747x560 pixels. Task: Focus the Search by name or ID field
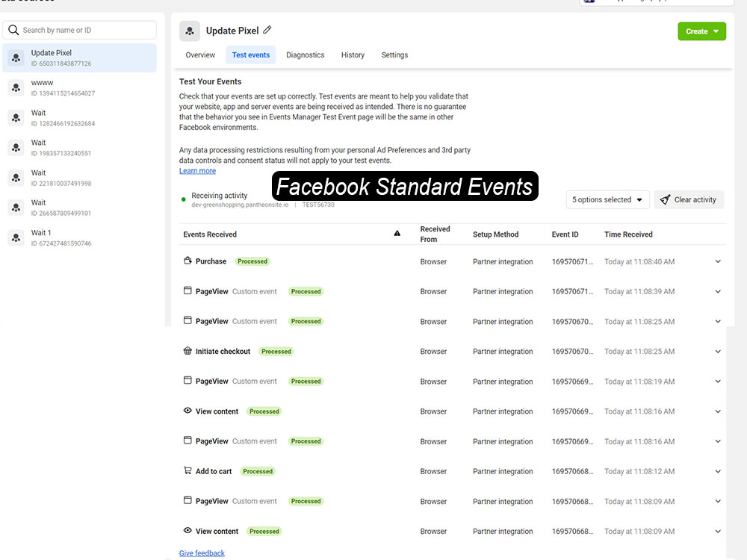click(80, 30)
